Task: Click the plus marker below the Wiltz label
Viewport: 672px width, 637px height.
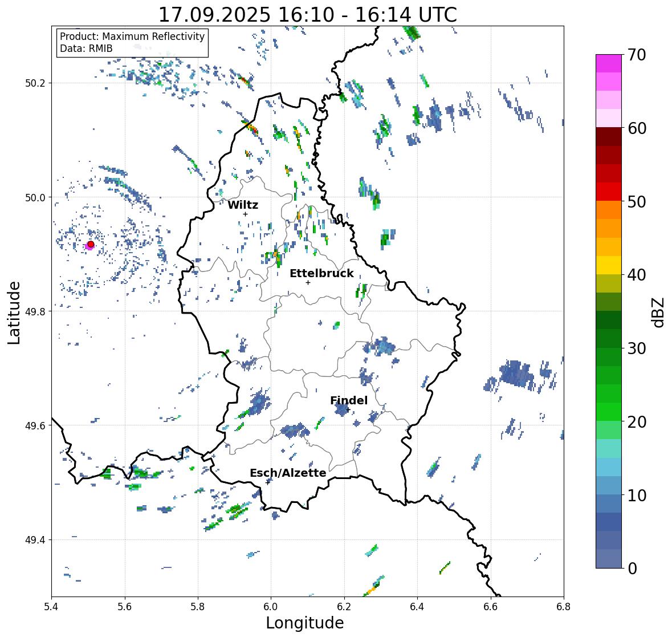Action: pos(245,214)
